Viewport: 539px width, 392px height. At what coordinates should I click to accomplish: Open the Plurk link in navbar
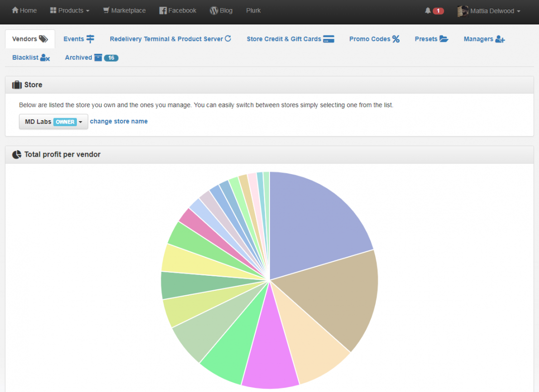[254, 10]
